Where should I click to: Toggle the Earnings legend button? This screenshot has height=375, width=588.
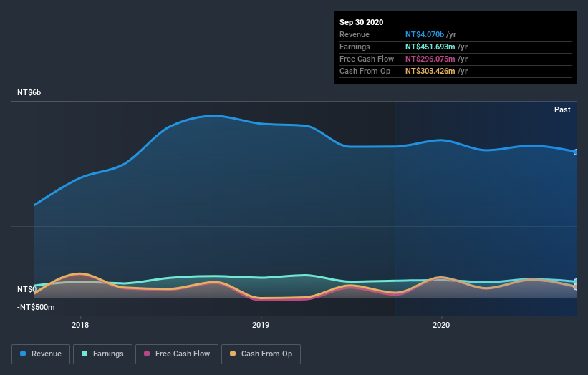102,354
